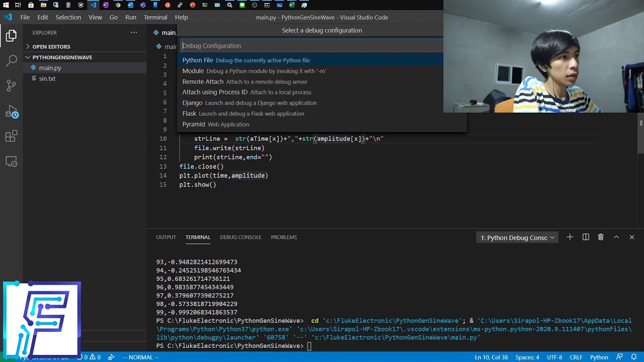This screenshot has width=644, height=362.
Task: Select Flask debug configuration
Action: [x=322, y=113]
